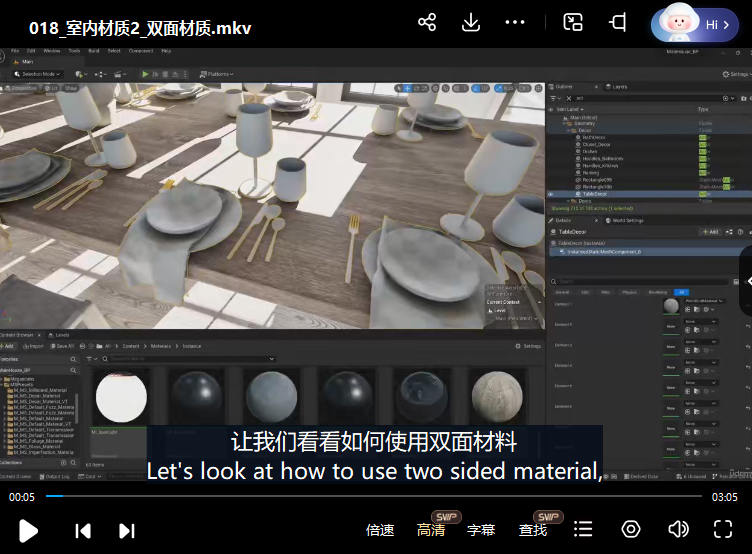This screenshot has height=554, width=752.
Task: Toggle the 字幕 subtitles option
Action: [481, 530]
